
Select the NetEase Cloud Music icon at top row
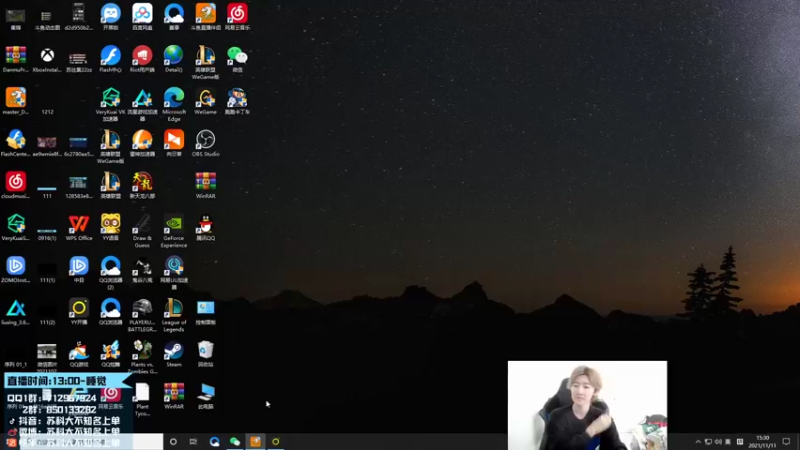pos(237,17)
